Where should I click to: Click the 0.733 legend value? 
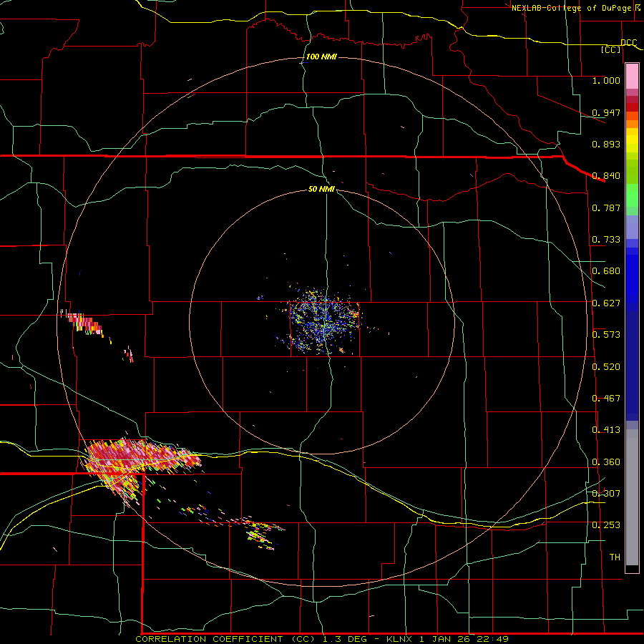point(606,240)
